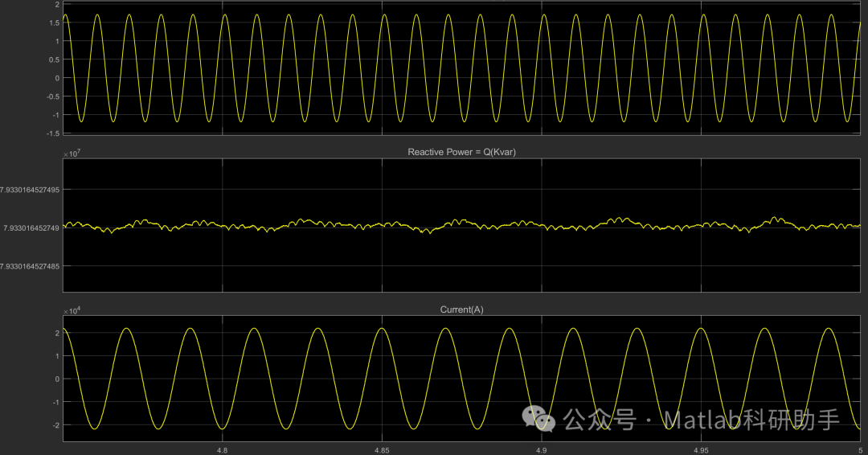
Task: Click the ×10^7 exponent label of reactive power plot
Action: click(72, 154)
